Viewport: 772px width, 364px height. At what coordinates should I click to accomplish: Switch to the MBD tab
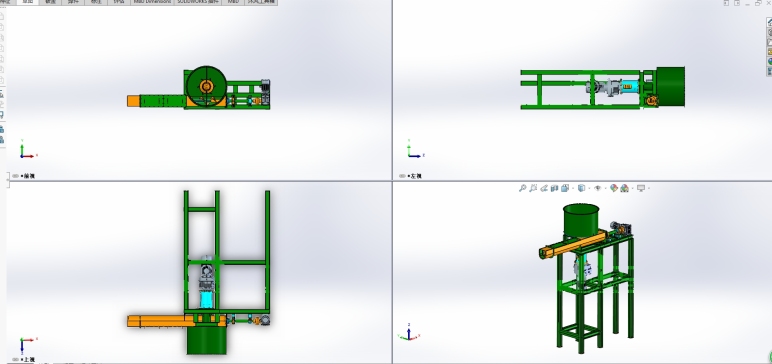pyautogui.click(x=233, y=1)
